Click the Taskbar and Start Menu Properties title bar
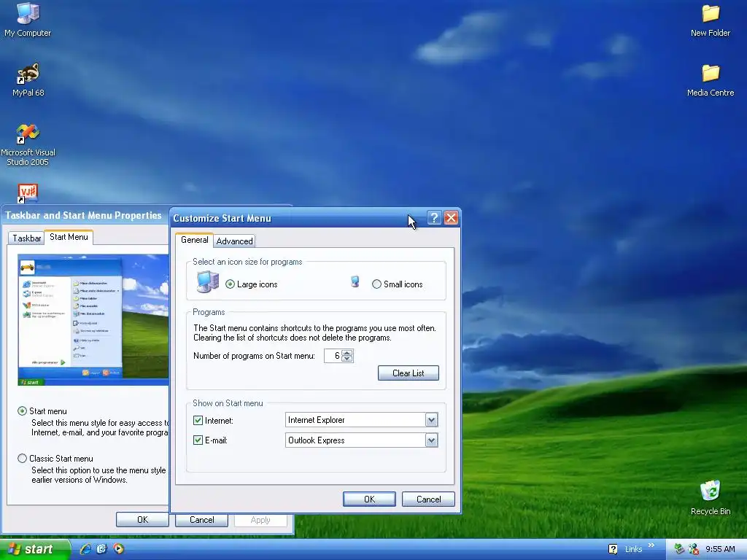747x560 pixels. point(85,215)
